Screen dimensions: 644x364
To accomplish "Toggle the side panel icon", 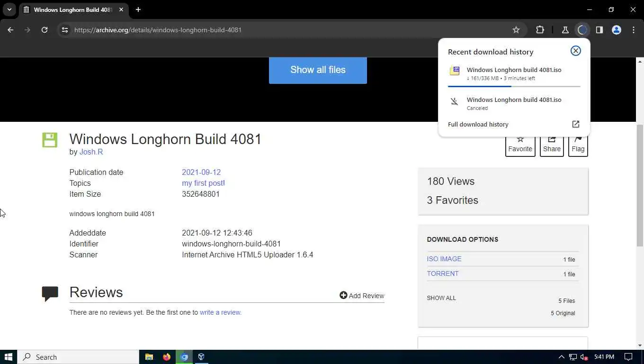I will (x=599, y=30).
